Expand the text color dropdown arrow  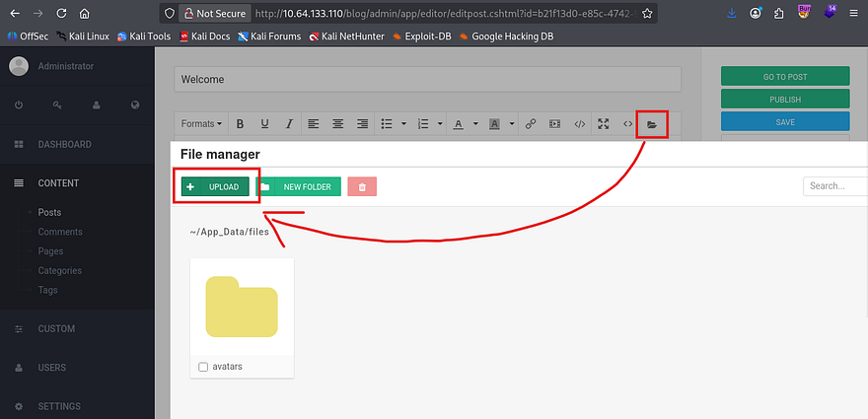click(474, 124)
